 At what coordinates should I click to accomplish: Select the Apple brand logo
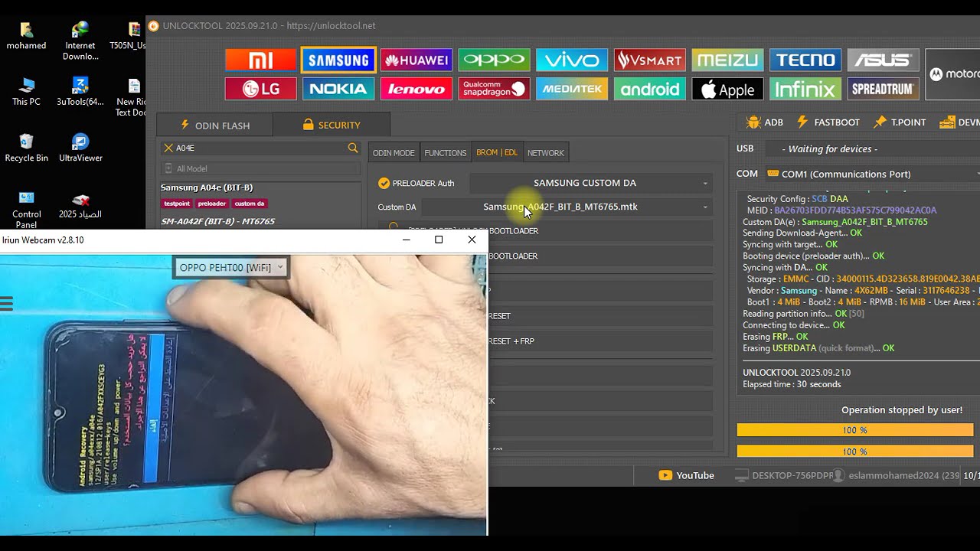(727, 89)
